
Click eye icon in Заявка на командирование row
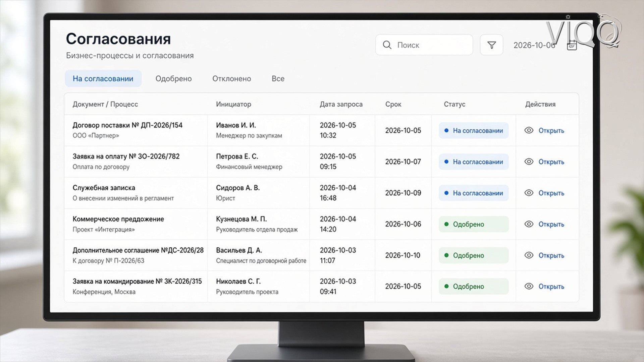[x=529, y=286]
